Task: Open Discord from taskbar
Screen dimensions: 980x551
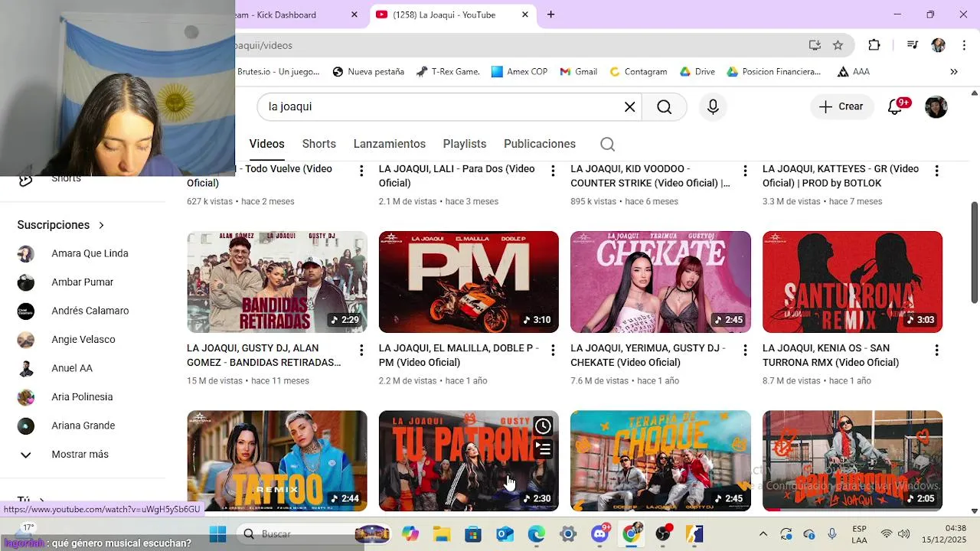Action: coord(600,533)
